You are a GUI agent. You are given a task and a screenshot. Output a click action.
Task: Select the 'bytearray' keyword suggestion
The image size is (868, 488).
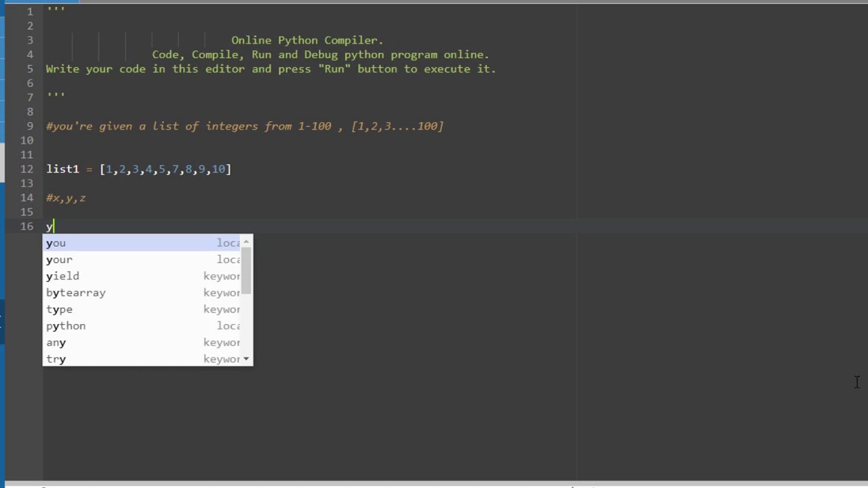click(142, 293)
